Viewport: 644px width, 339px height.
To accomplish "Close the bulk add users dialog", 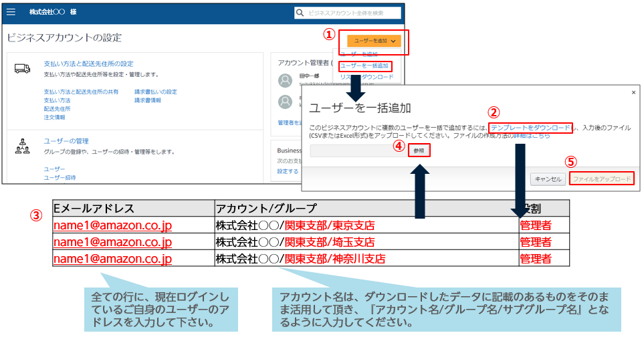I will point(633,92).
